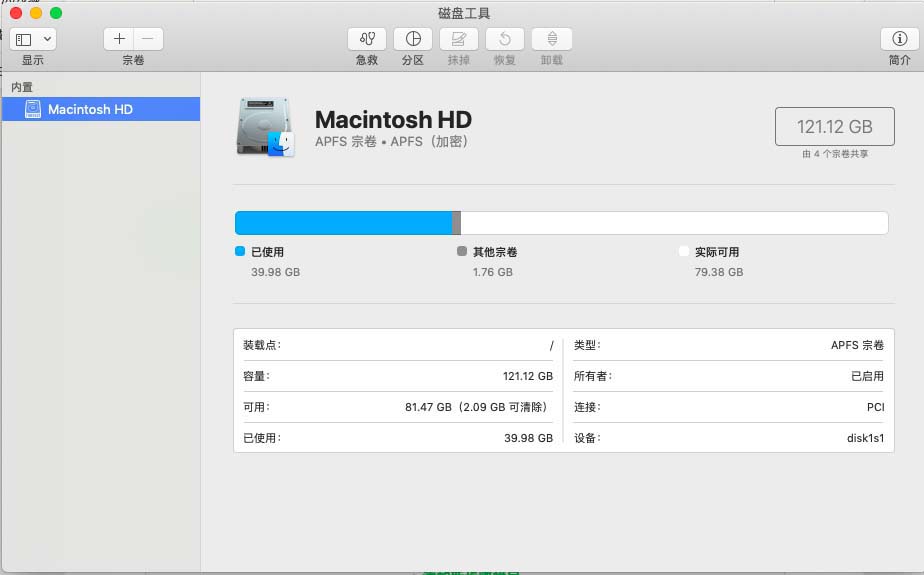Click the 已使用 table value 39.98 GB
The height and width of the screenshot is (575, 924).
(x=529, y=438)
